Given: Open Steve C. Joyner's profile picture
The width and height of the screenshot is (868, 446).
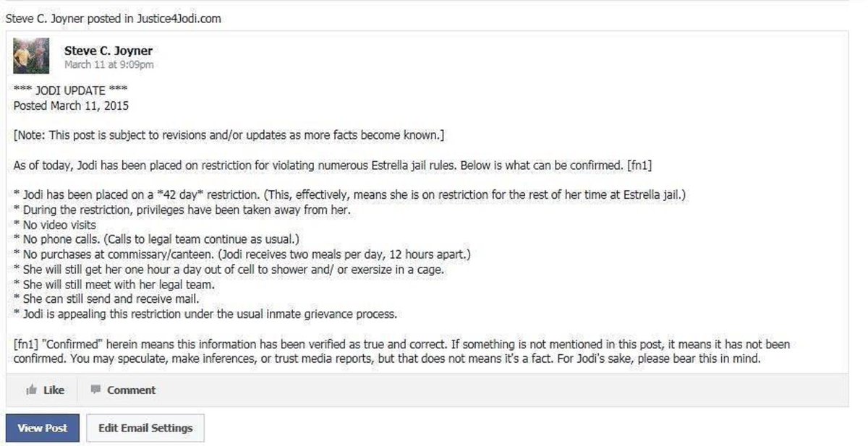Looking at the screenshot, I should pos(31,56).
